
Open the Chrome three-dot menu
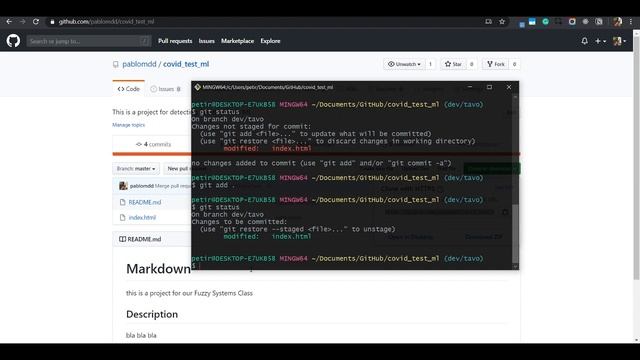(631, 22)
